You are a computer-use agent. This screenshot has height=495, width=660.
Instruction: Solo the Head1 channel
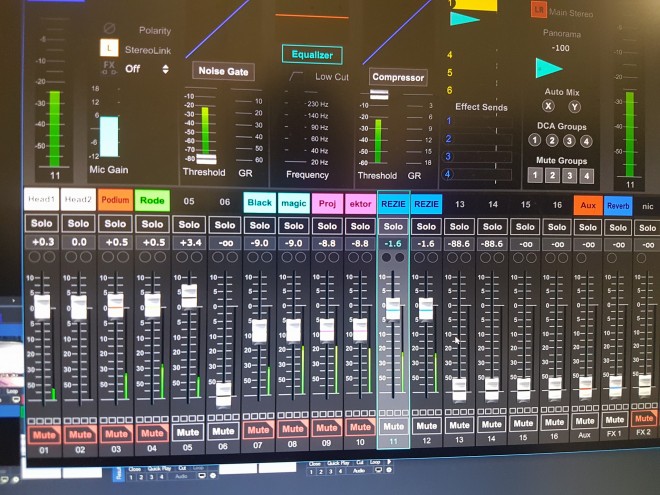(42, 224)
